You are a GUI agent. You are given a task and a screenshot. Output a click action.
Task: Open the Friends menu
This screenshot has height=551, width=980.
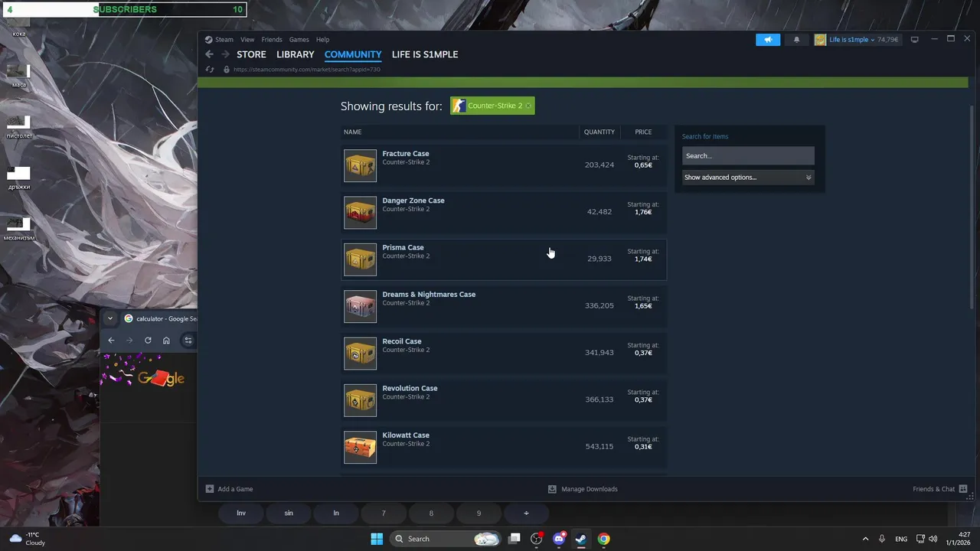pyautogui.click(x=272, y=40)
